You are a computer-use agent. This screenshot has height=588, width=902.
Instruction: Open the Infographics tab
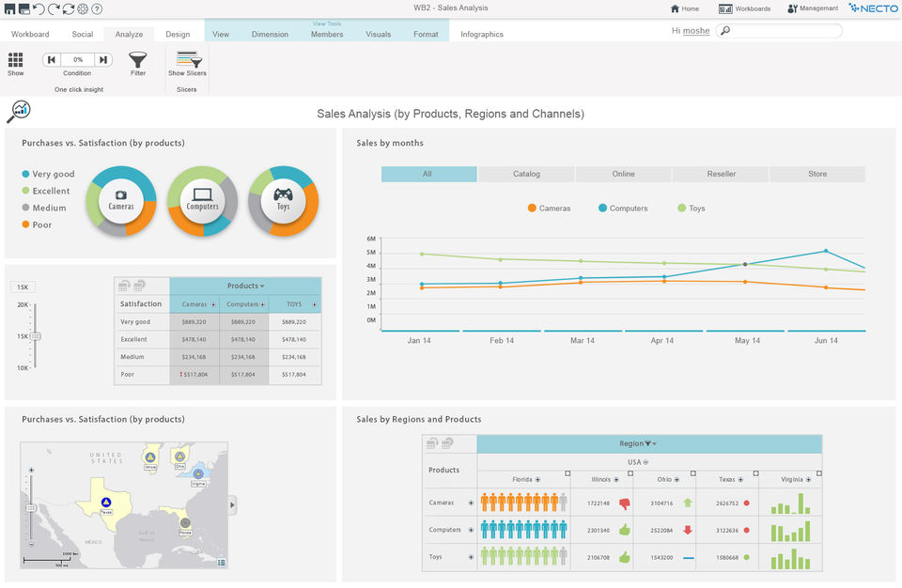coord(482,34)
